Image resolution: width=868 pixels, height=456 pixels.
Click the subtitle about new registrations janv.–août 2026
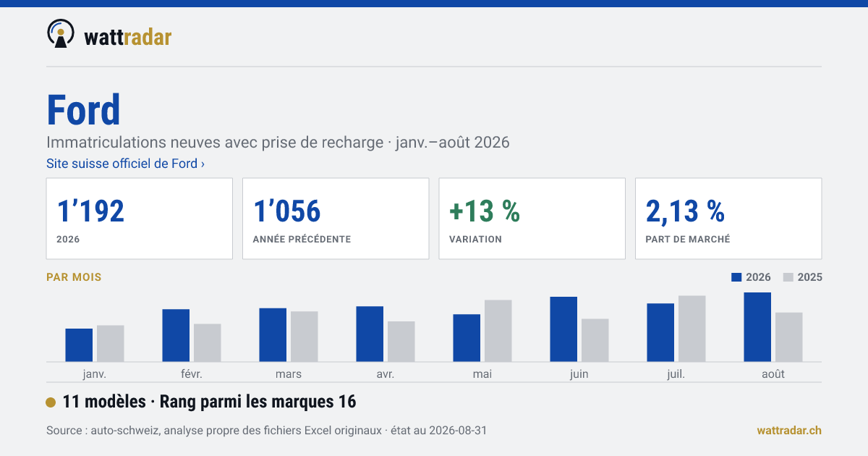tap(278, 142)
